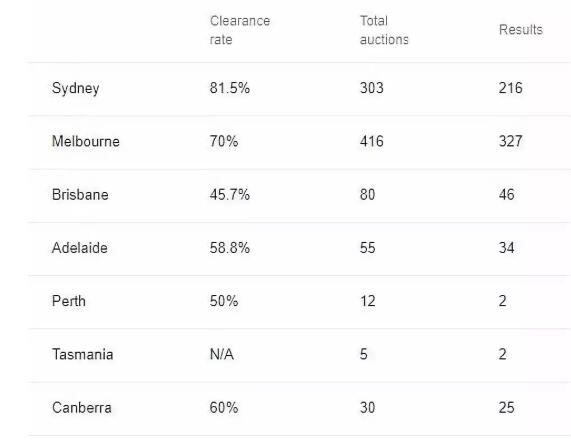
Task: Click the Clearance rate column header
Action: click(x=240, y=30)
